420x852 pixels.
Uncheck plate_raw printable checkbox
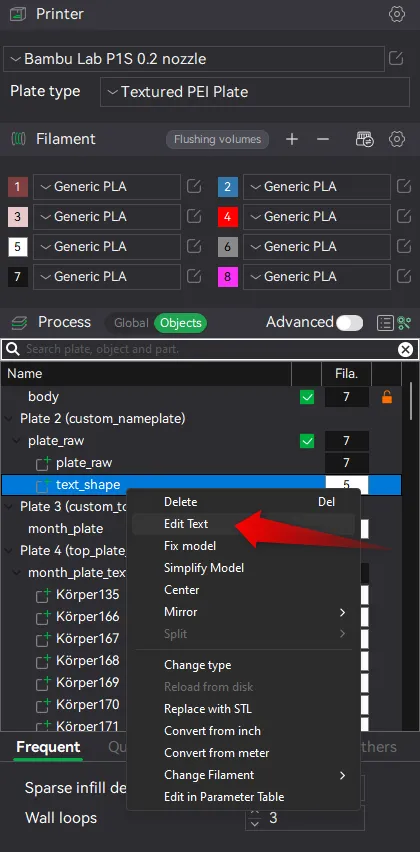click(307, 441)
